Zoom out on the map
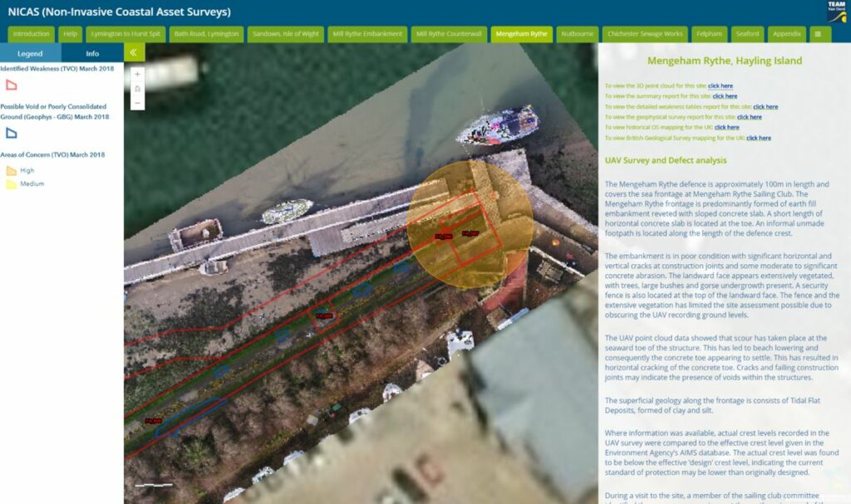The image size is (851, 504). click(x=137, y=103)
